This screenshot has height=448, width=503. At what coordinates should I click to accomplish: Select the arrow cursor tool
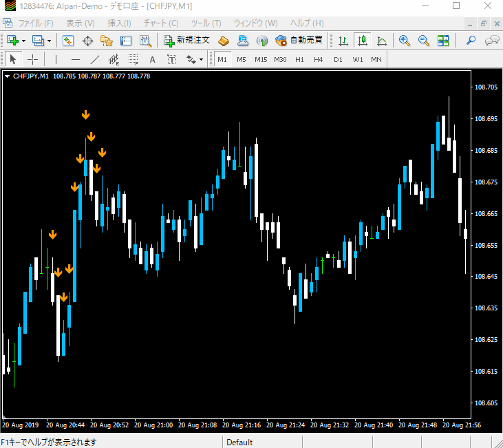(x=13, y=59)
